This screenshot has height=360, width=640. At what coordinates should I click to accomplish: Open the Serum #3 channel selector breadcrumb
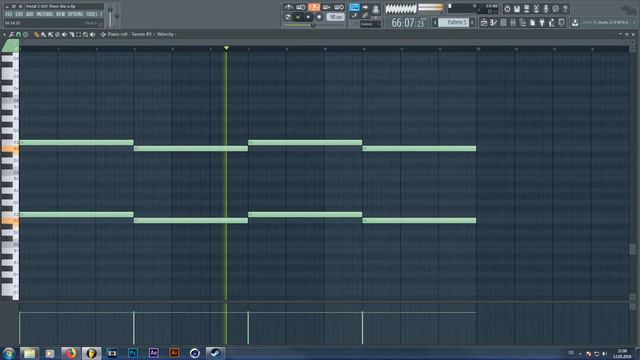click(141, 34)
